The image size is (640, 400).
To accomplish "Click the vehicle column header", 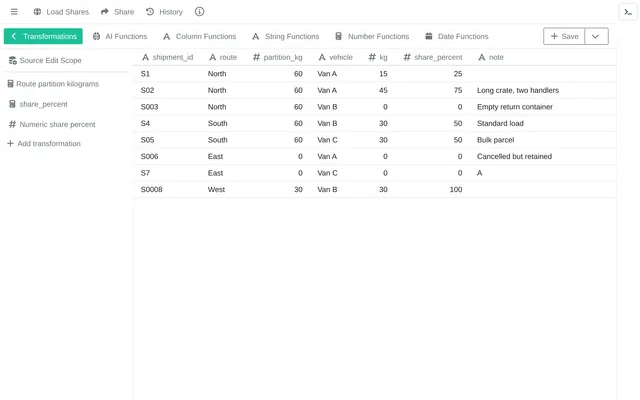I will [336, 58].
